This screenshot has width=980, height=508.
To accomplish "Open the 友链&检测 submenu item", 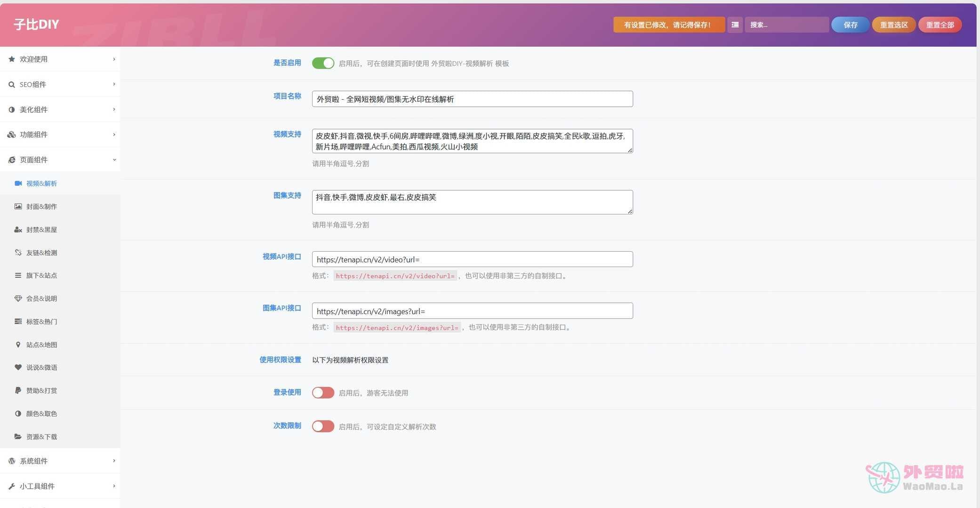I will tap(41, 253).
